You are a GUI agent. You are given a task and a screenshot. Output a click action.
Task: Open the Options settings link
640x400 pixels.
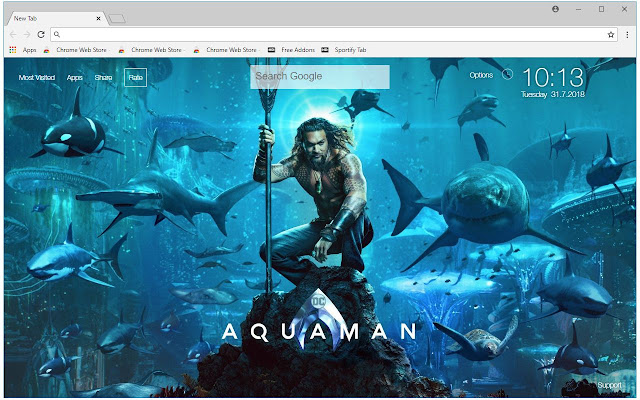click(481, 75)
